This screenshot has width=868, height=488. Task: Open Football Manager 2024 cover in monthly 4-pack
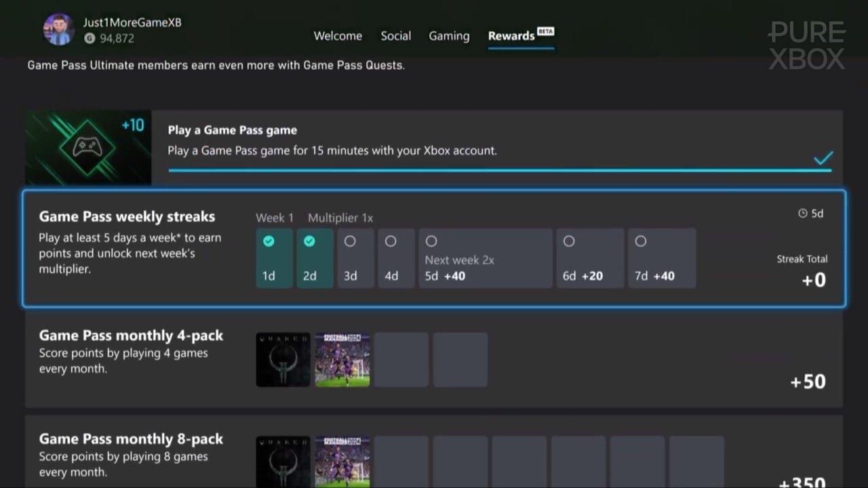tap(342, 360)
